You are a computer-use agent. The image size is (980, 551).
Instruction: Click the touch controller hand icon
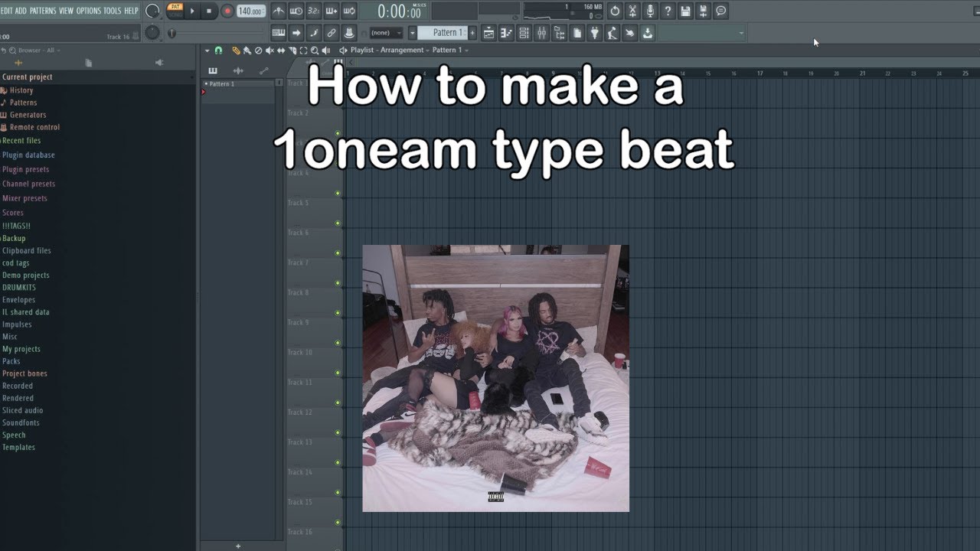tap(630, 33)
